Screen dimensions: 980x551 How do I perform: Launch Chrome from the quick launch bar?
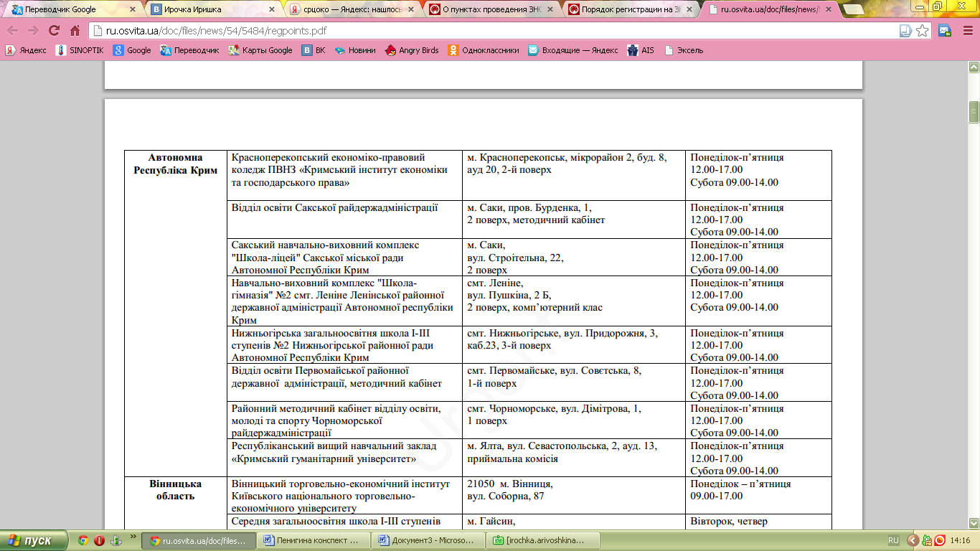pyautogui.click(x=83, y=540)
